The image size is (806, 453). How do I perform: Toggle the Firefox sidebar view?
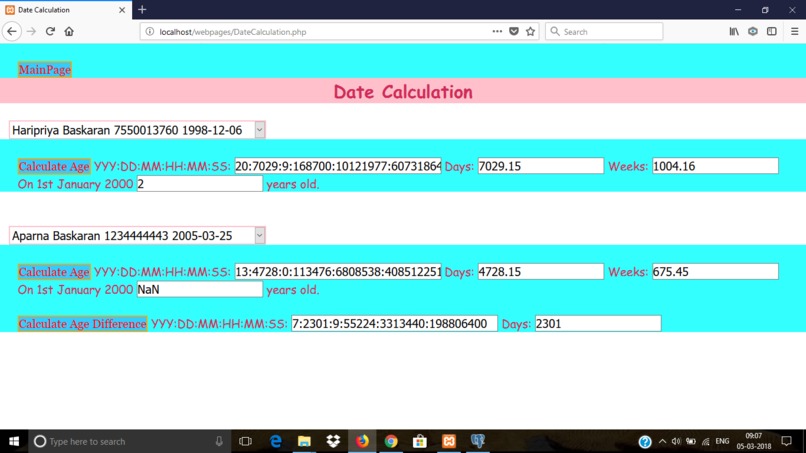click(772, 31)
